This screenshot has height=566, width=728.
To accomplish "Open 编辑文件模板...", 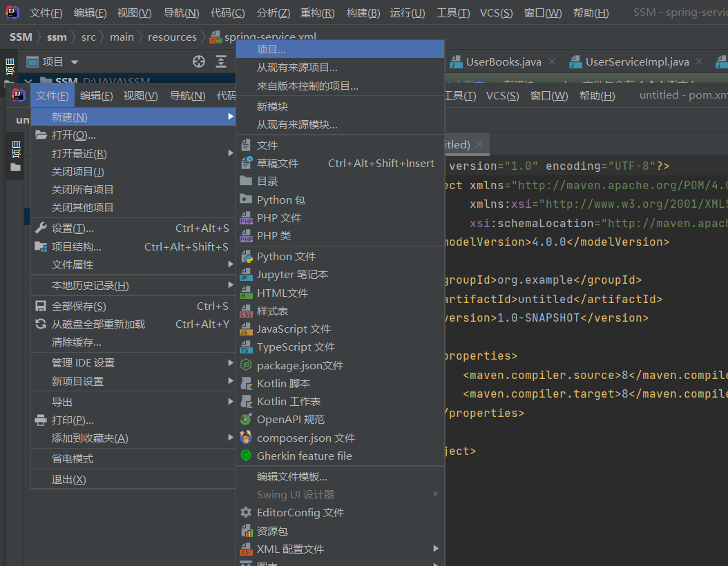I will click(341, 477).
